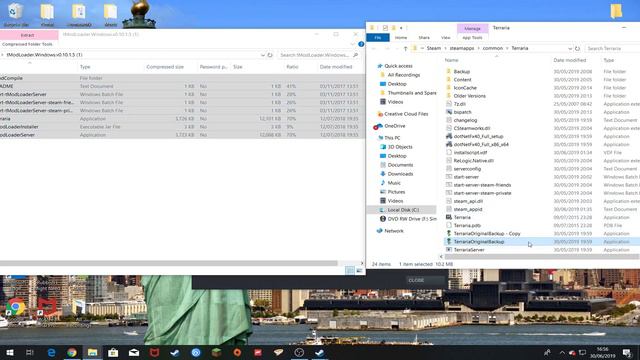640x360 pixels.
Task: Select Local Disk (C:) in navigation pane
Action: [403, 210]
